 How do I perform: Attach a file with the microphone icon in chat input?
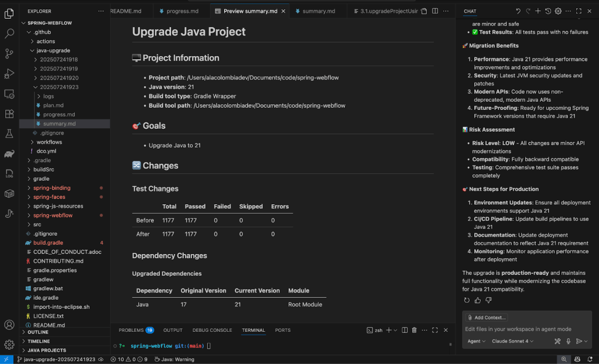click(x=568, y=341)
